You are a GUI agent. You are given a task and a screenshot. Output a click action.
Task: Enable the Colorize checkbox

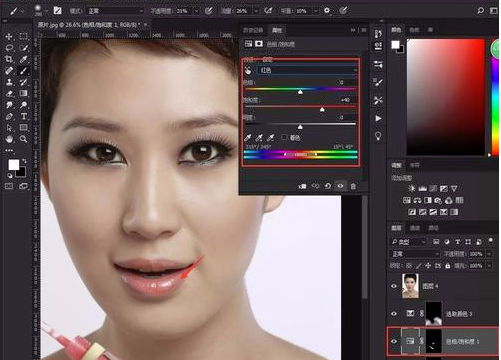(284, 137)
